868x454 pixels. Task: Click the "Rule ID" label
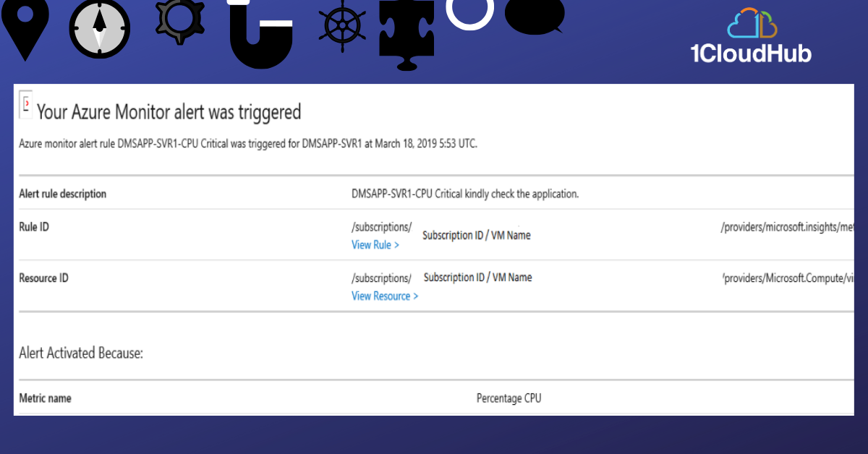click(34, 227)
